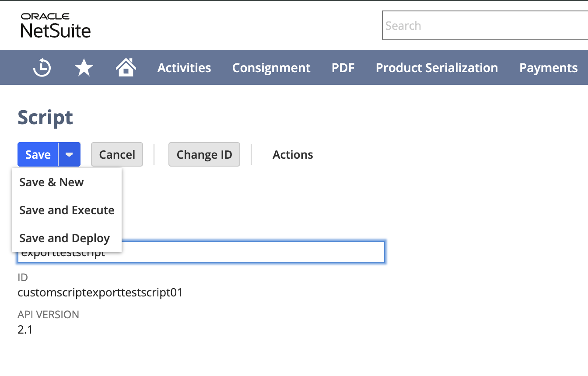Choose Save & New from dropdown
Image resolution: width=588 pixels, height=376 pixels.
point(67,182)
